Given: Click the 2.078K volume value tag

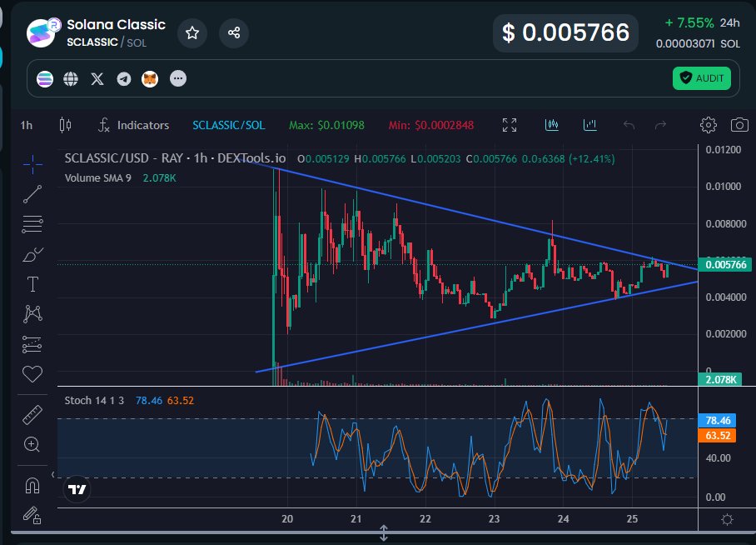Looking at the screenshot, I should [720, 379].
